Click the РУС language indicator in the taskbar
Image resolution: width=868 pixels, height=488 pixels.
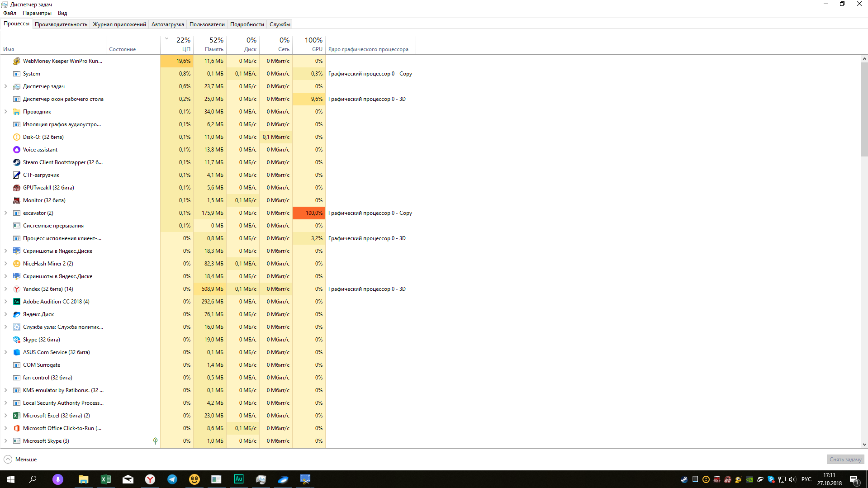[806, 479]
